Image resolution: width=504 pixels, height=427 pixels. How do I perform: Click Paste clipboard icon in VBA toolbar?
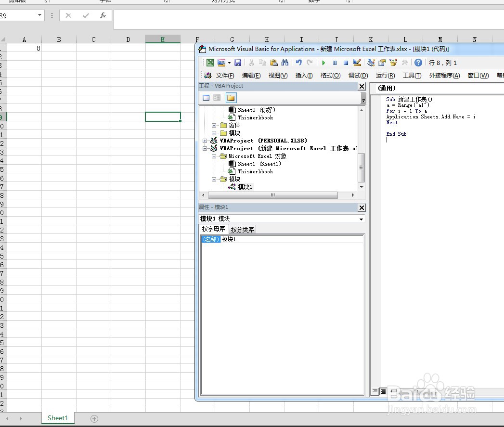(x=273, y=63)
